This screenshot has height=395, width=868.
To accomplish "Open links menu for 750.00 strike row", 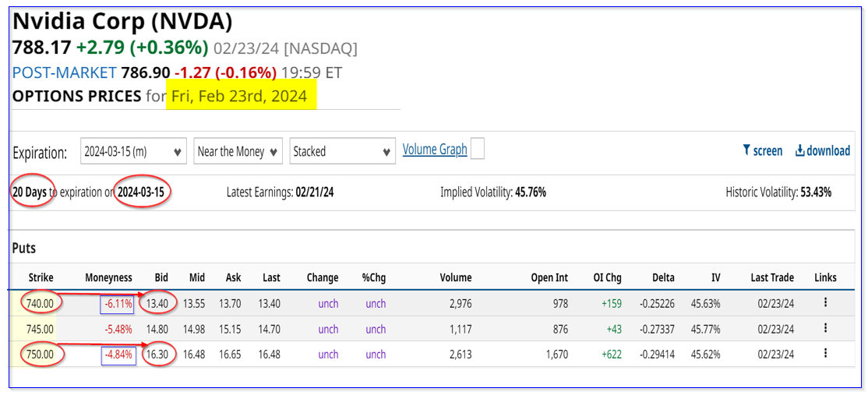I will point(825,354).
